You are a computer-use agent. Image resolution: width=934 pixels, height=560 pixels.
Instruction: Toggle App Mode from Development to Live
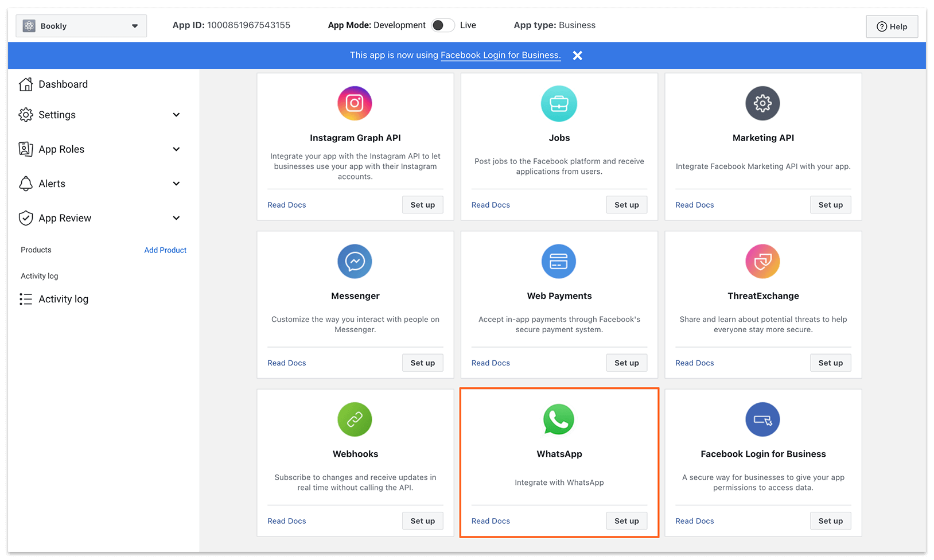443,25
